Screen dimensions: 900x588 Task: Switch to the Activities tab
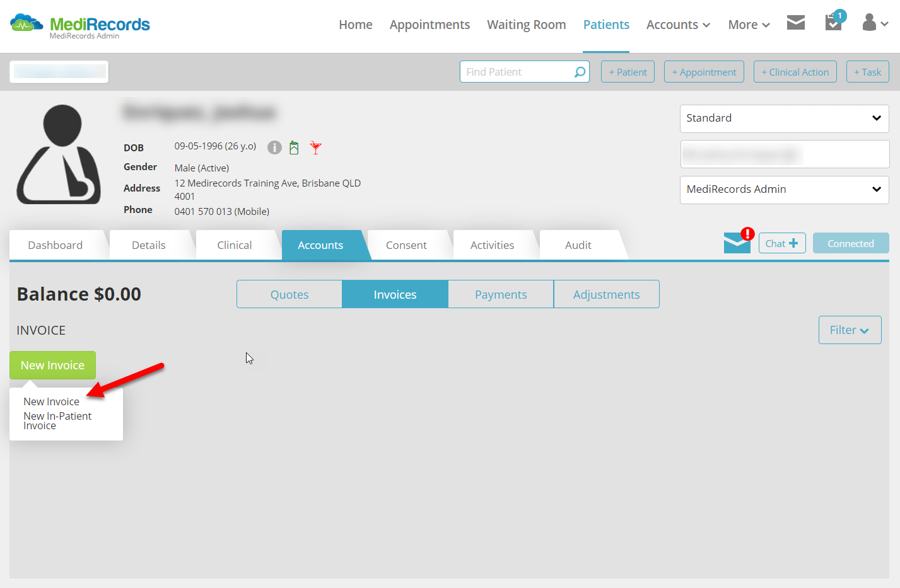click(x=492, y=245)
